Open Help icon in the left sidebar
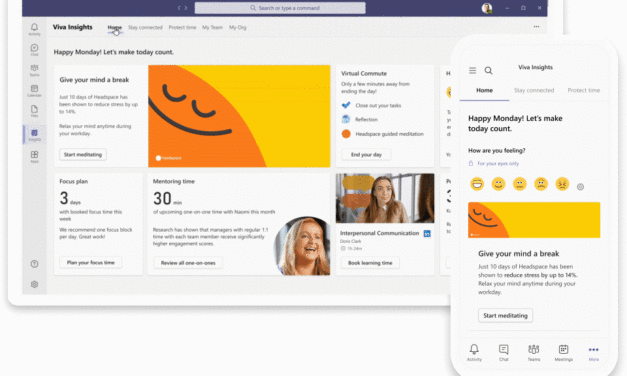Viewport: 627px width, 376px height. pyautogui.click(x=34, y=264)
